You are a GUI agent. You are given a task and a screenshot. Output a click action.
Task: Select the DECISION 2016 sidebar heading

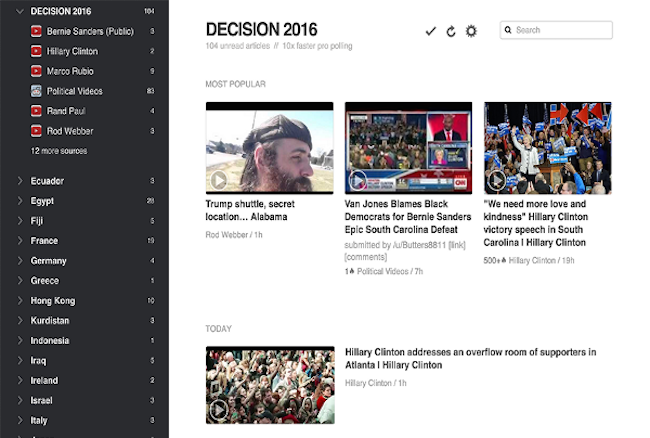pos(61,11)
